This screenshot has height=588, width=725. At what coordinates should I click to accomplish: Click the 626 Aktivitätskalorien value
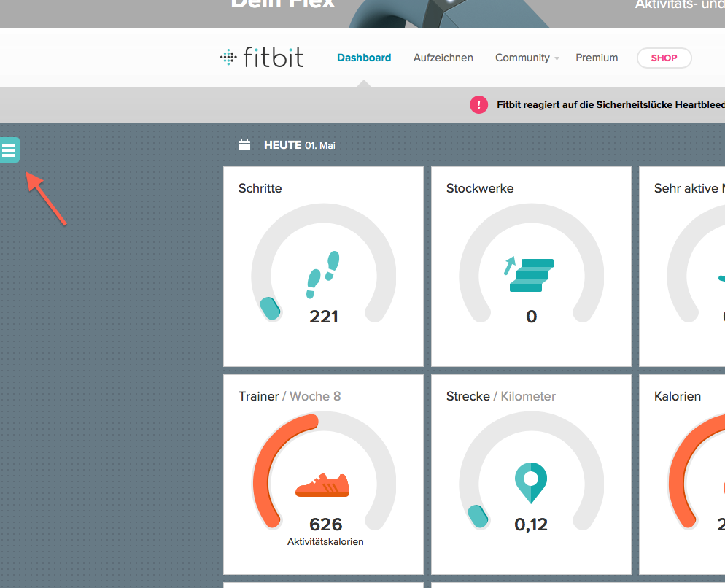[325, 525]
